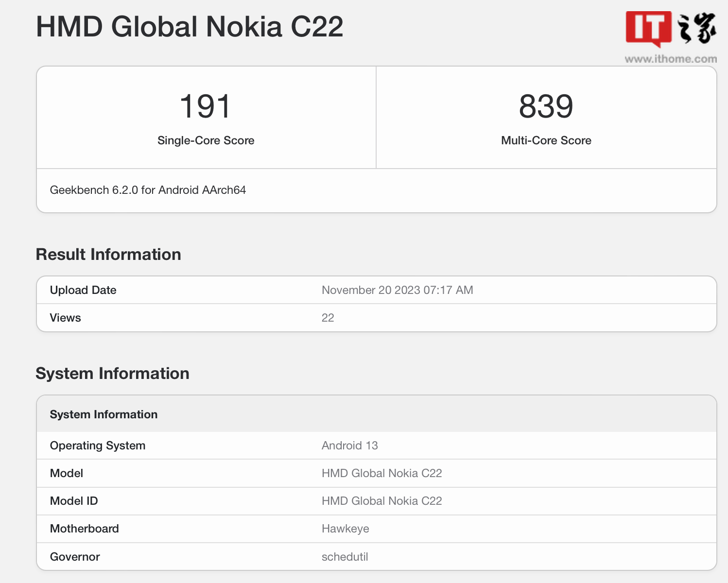Click the Result Information heading
The height and width of the screenshot is (583, 728).
[x=108, y=254]
